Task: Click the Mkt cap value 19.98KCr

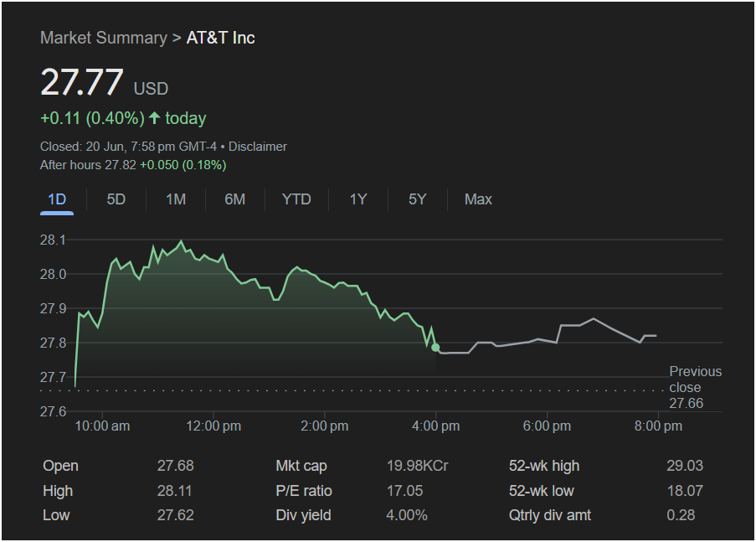Action: [418, 466]
